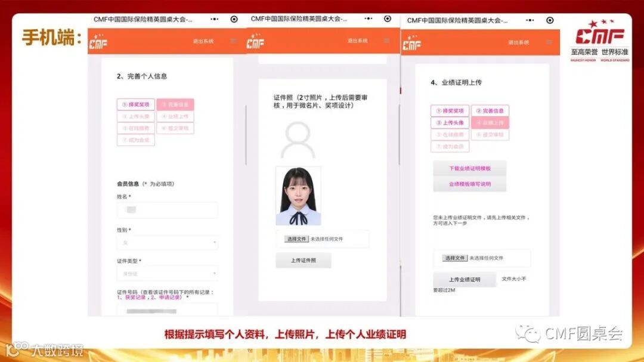The width and height of the screenshot is (644, 362).
Task: Select highlighted step ② in personal info screen
Action: click(x=175, y=104)
